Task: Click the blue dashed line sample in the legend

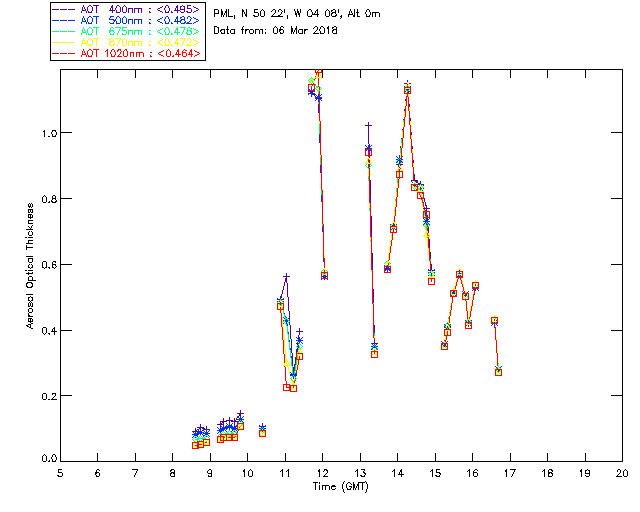Action: pos(64,21)
